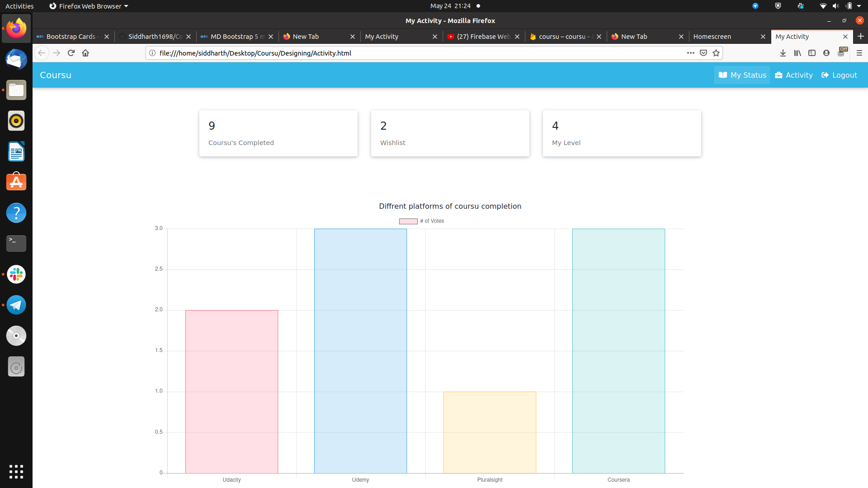Open Firefox account icon
The height and width of the screenshot is (488, 868).
coord(826,53)
